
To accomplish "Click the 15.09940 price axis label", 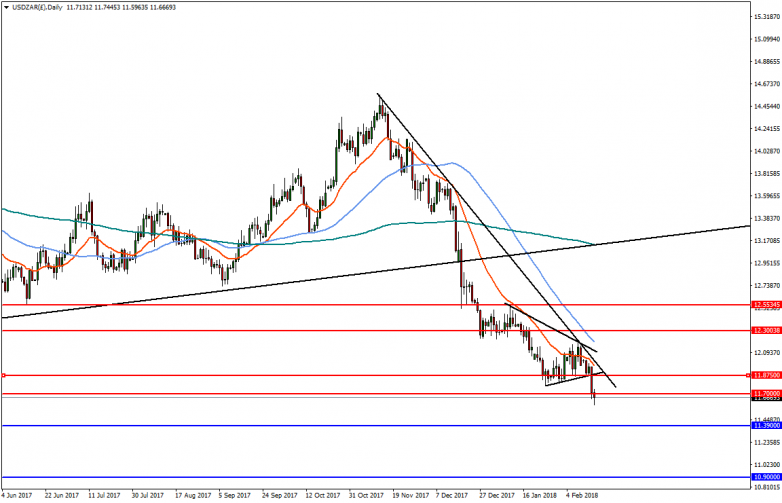I will coord(767,39).
